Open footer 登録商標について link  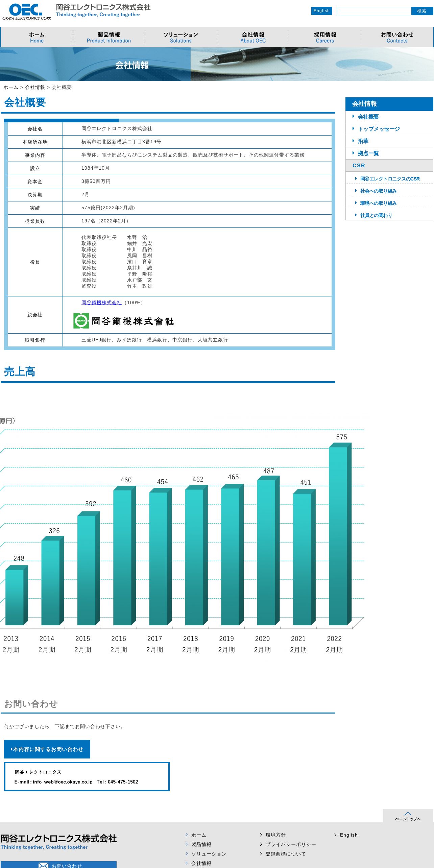pyautogui.click(x=286, y=854)
